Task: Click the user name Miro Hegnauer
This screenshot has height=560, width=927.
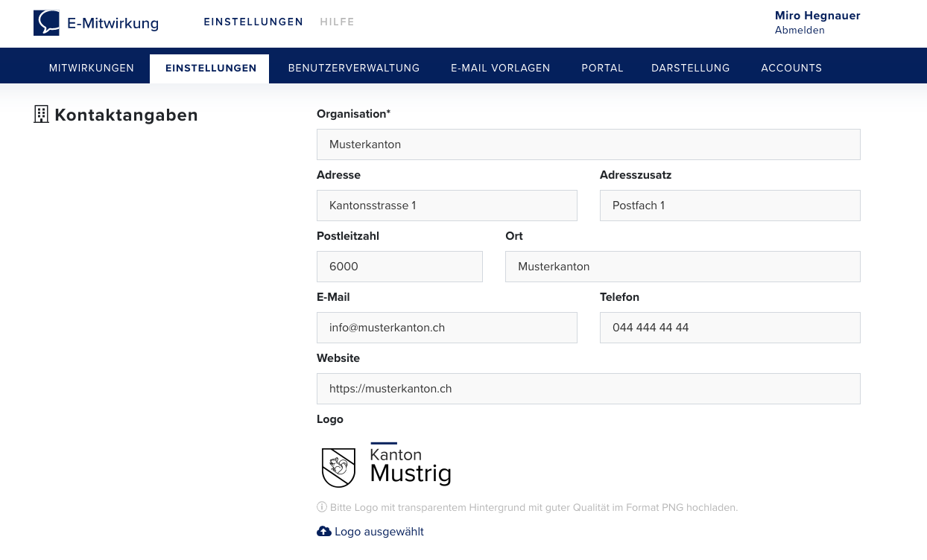Action: pos(817,16)
